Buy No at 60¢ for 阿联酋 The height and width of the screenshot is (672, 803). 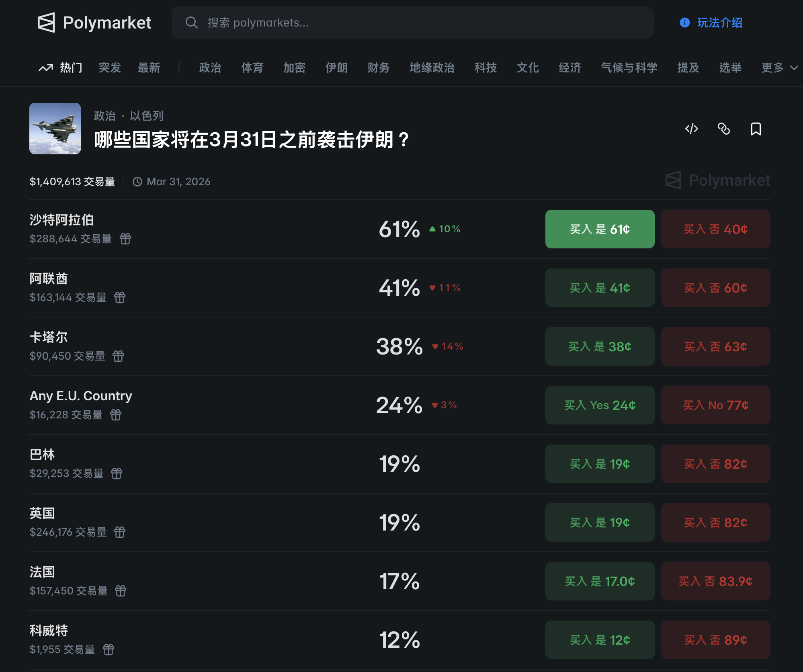(x=715, y=288)
